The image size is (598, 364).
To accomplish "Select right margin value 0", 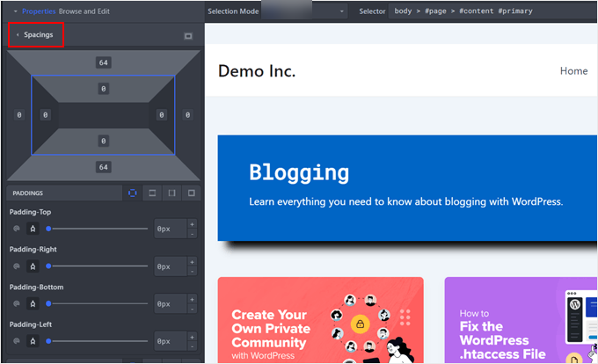I will coord(187,114).
